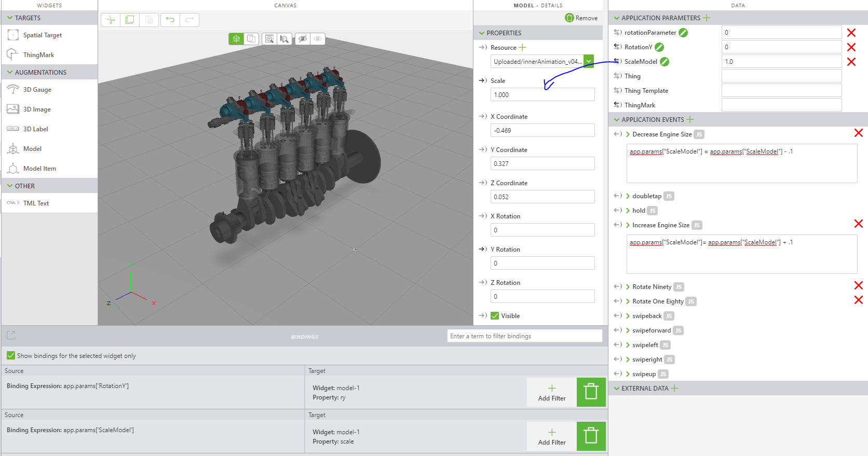Select the 3D Gauge widget
Image resolution: width=868 pixels, height=456 pixels.
[37, 90]
